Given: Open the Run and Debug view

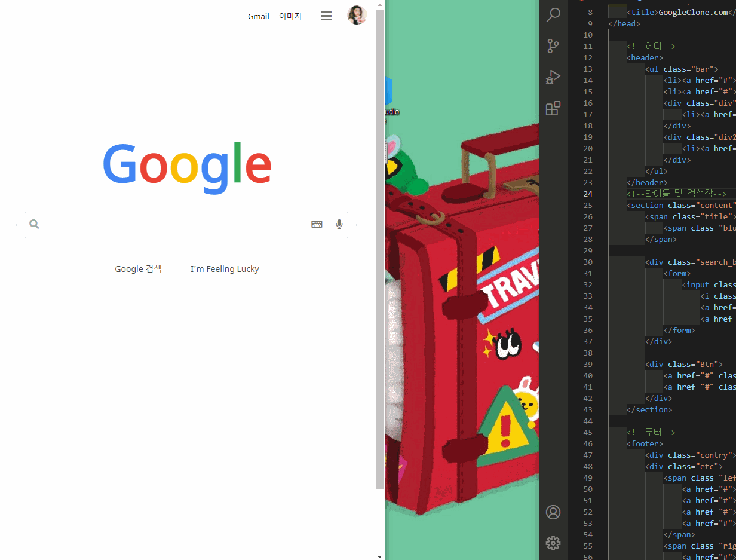Looking at the screenshot, I should coord(553,77).
